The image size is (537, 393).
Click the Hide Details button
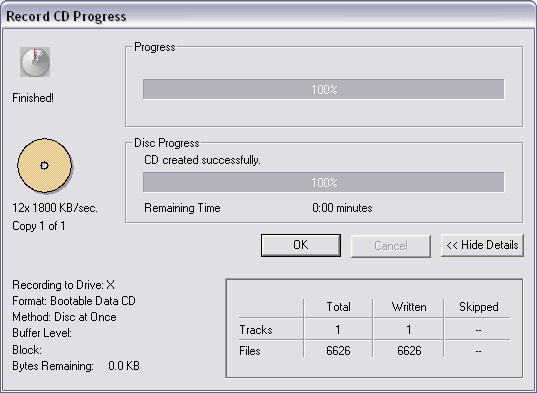[482, 245]
